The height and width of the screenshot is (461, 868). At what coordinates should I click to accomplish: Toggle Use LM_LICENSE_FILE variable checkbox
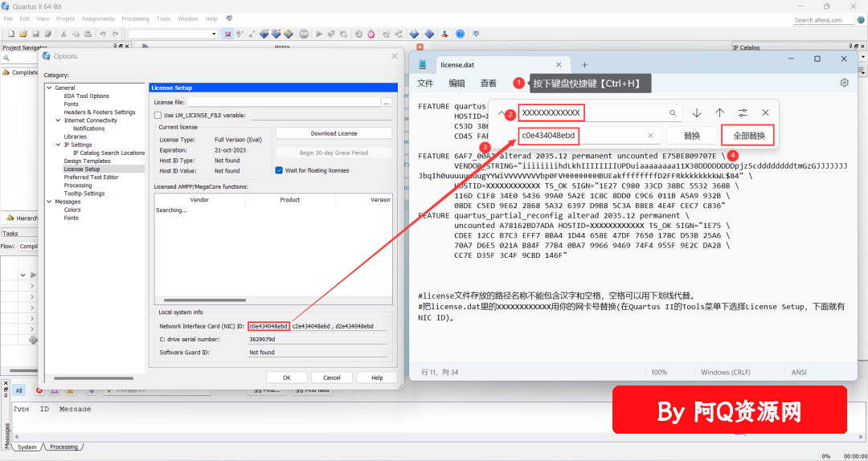pyautogui.click(x=158, y=115)
